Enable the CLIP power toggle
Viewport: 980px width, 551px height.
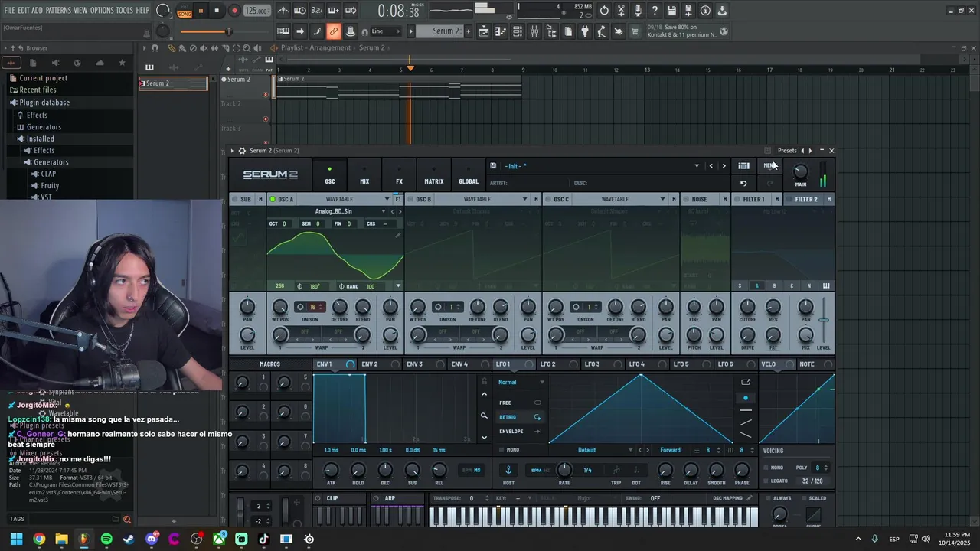coord(318,498)
